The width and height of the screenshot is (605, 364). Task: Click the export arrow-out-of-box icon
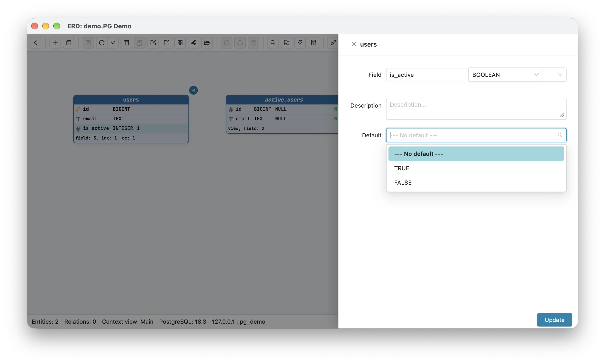tap(167, 43)
